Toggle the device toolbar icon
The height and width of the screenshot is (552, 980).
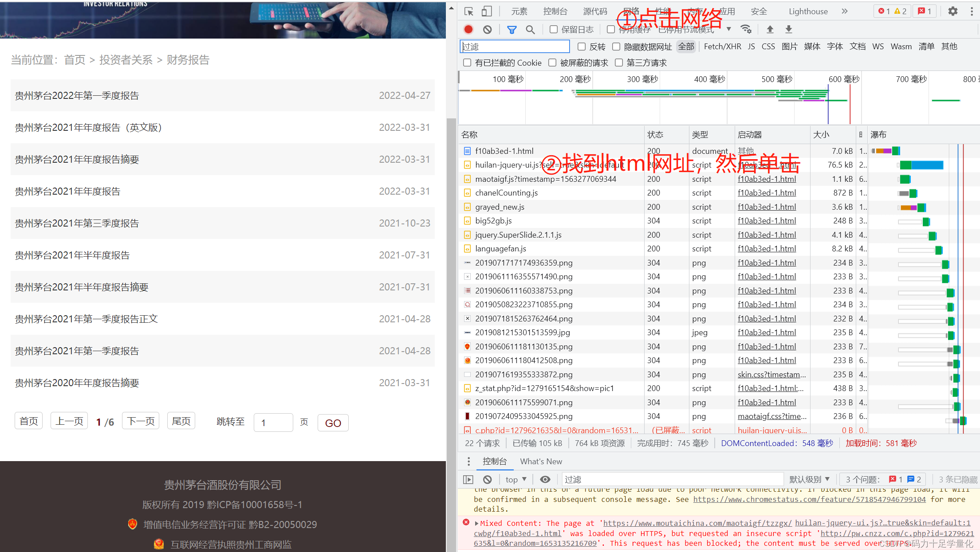pos(487,12)
